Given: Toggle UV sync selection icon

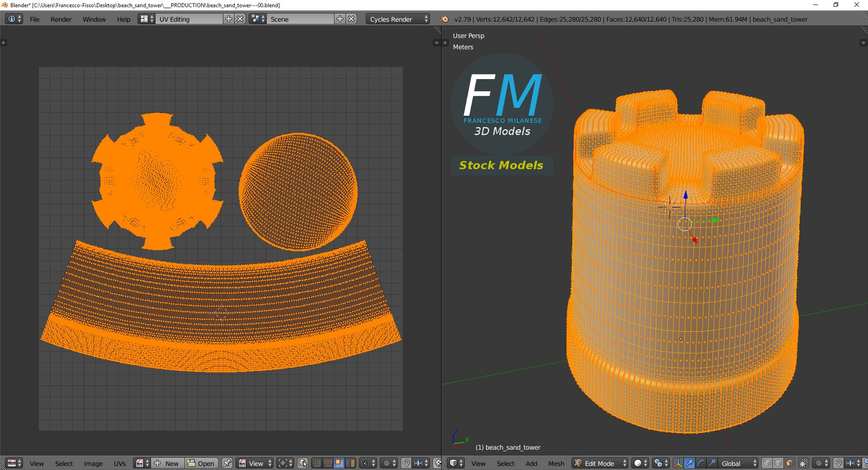Looking at the screenshot, I should click(x=302, y=463).
